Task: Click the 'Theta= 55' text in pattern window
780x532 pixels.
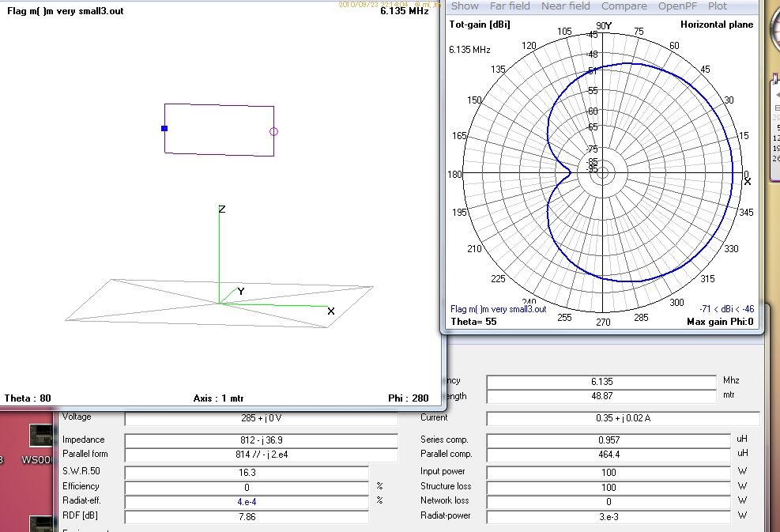Action: [473, 322]
